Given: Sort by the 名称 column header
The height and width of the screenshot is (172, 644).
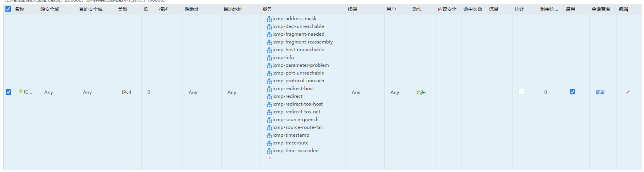Looking at the screenshot, I should pos(19,9).
